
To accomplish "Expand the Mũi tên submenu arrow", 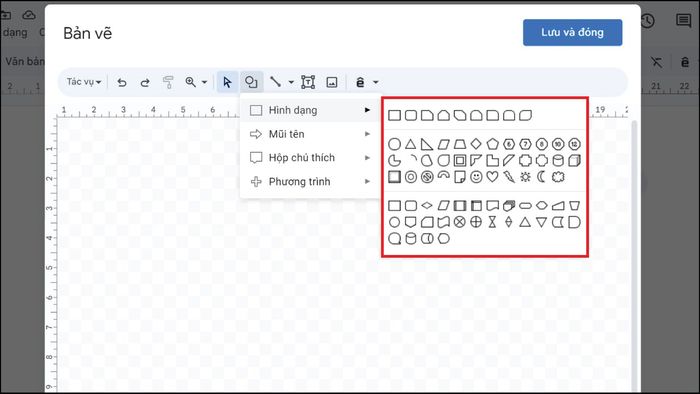I will 367,134.
